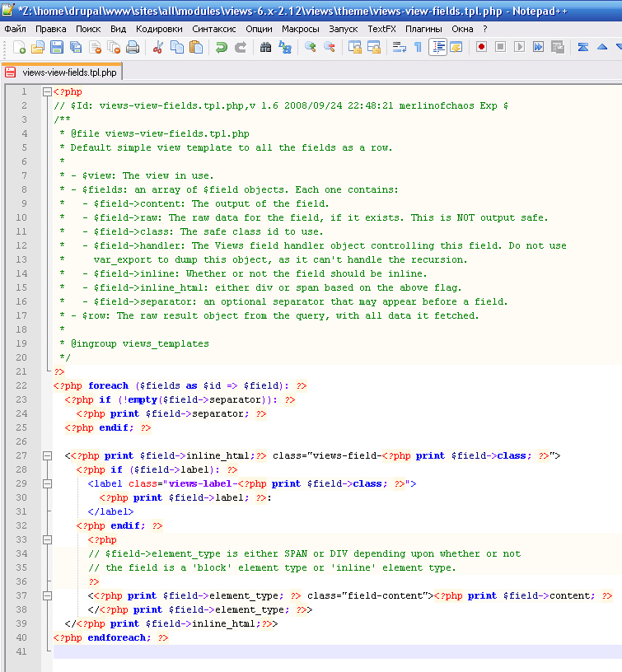The width and height of the screenshot is (622, 672).
Task: Print the document using printer icon
Action: [x=133, y=47]
